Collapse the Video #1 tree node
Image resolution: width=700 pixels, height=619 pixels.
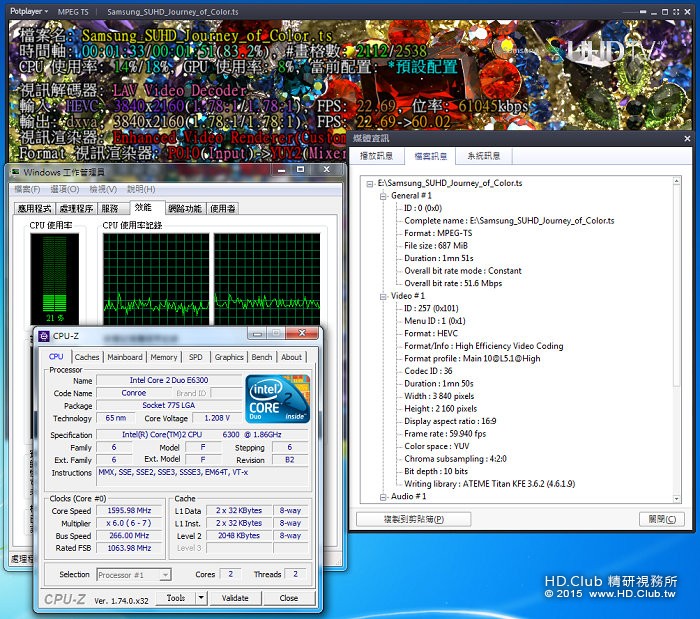pyautogui.click(x=383, y=296)
